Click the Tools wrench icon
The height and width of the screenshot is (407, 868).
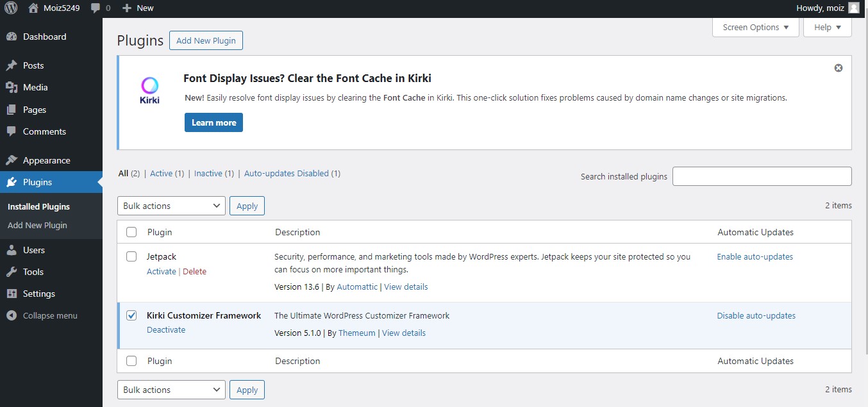click(12, 272)
